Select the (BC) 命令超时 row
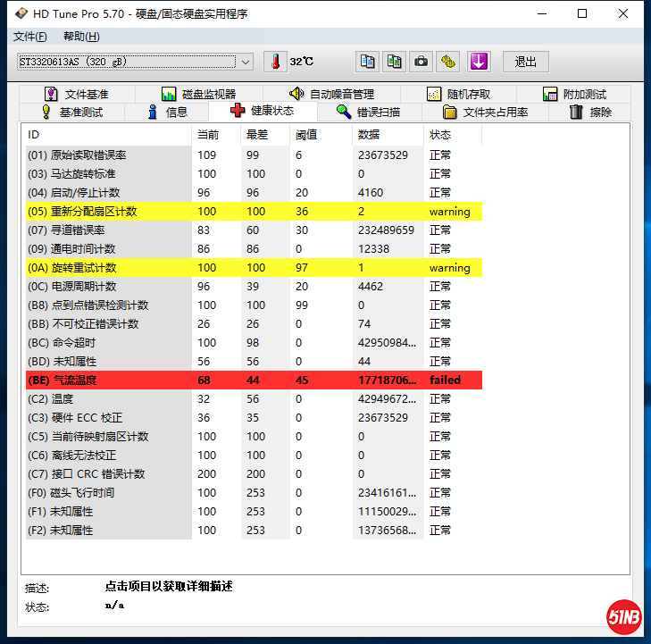 [254, 343]
